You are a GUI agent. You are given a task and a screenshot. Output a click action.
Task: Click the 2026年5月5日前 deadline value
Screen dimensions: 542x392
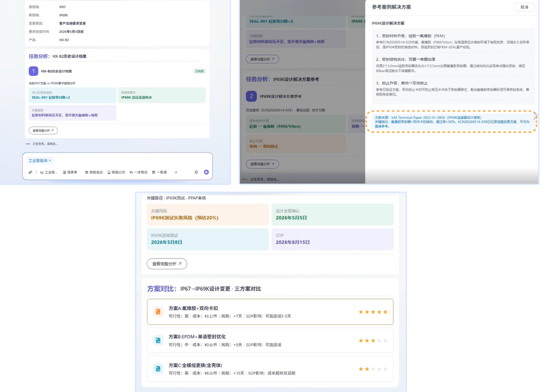(71, 32)
